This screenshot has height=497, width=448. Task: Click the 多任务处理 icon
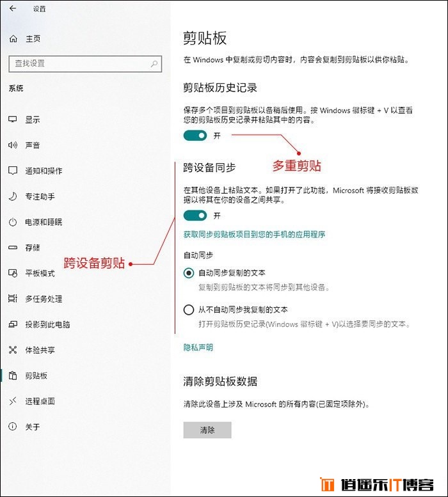pyautogui.click(x=13, y=298)
